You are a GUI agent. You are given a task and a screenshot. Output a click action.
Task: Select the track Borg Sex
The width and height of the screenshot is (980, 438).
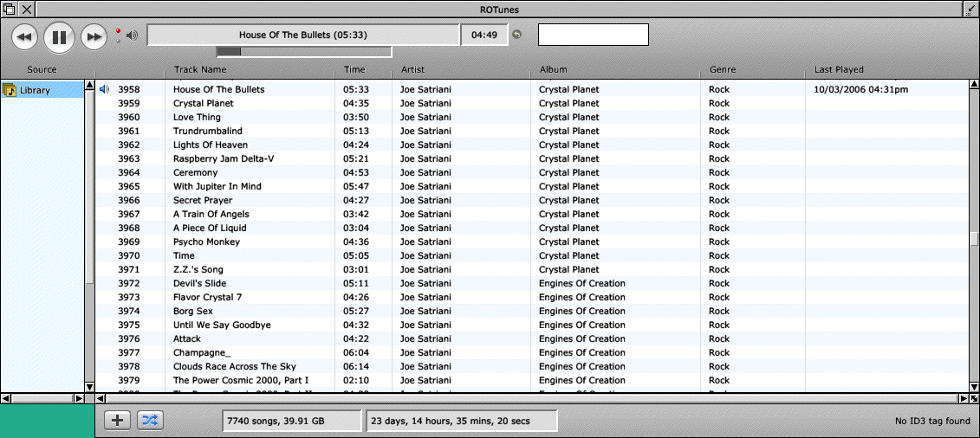[x=192, y=311]
